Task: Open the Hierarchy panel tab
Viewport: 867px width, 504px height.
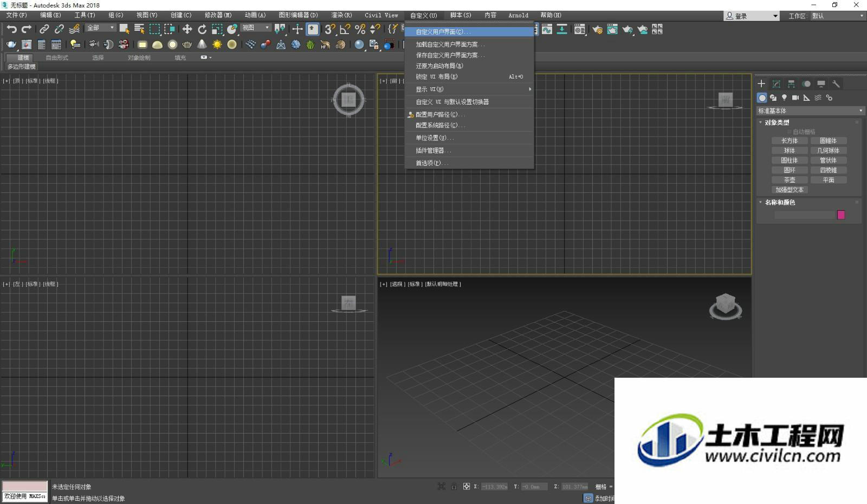Action: point(791,83)
